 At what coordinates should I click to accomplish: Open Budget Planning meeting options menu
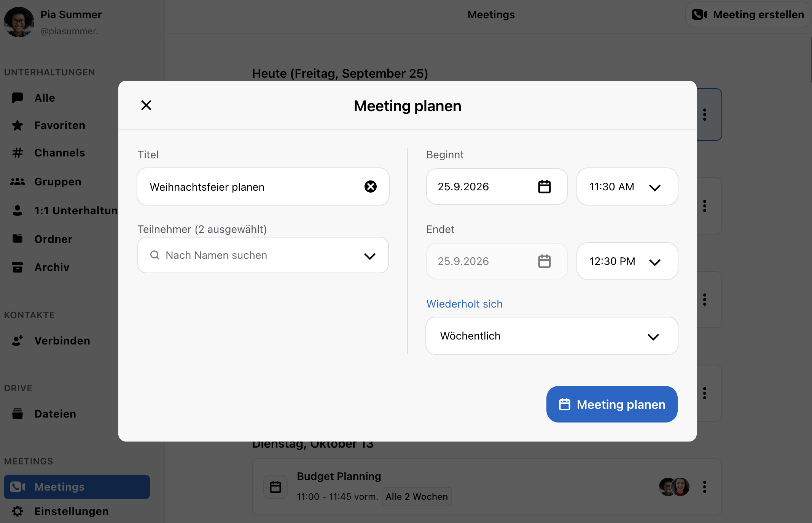click(705, 487)
